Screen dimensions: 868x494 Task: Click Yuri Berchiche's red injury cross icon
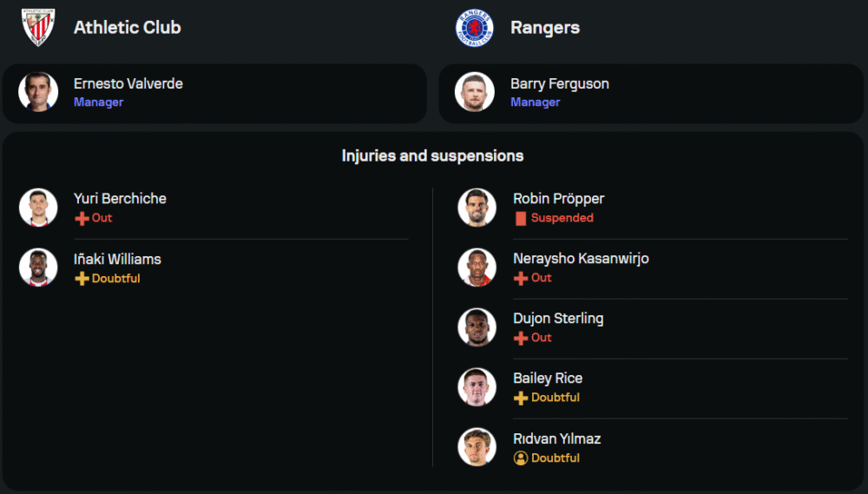click(82, 219)
